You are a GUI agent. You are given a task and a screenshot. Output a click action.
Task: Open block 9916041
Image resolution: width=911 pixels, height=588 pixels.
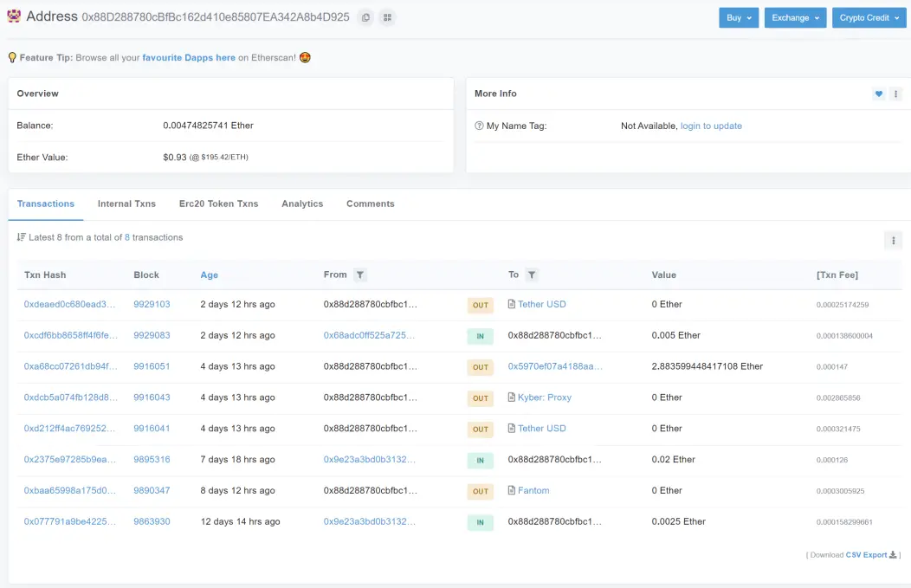152,428
